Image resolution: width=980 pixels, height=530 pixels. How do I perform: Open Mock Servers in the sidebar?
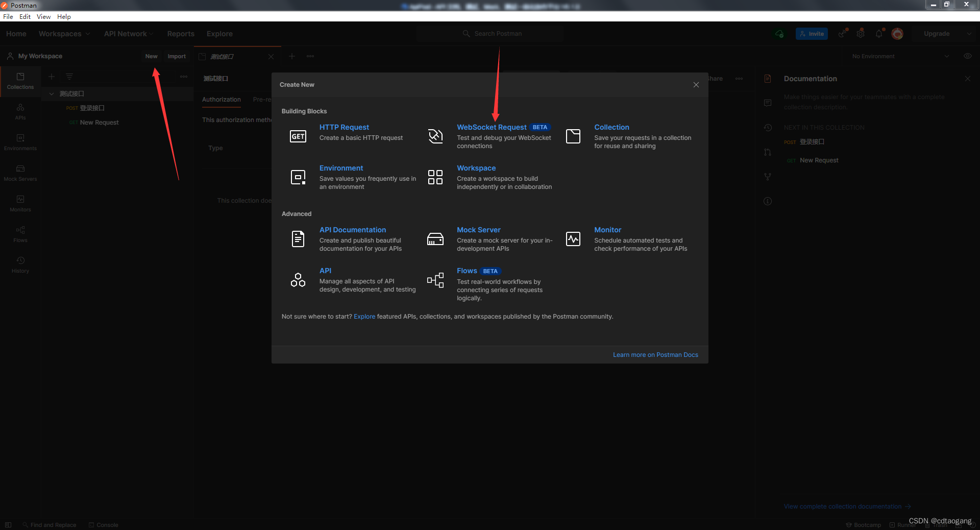coord(20,173)
